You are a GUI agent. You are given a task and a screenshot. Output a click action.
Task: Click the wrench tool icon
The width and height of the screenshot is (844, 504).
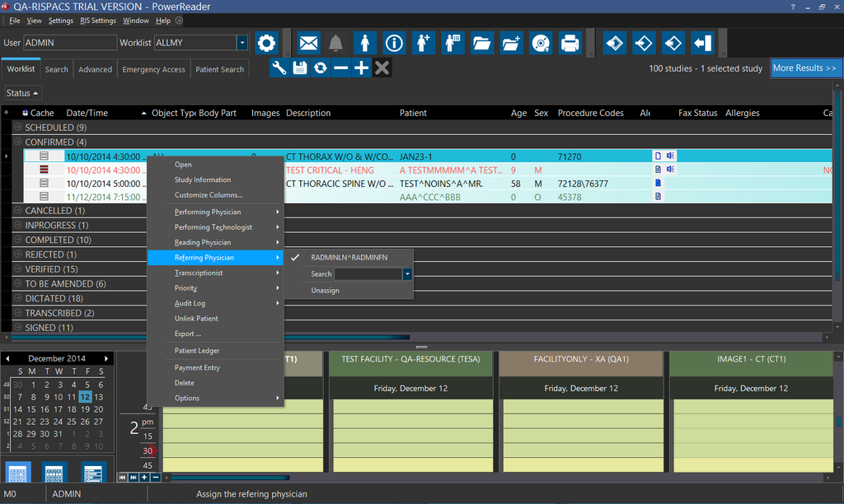click(x=279, y=68)
